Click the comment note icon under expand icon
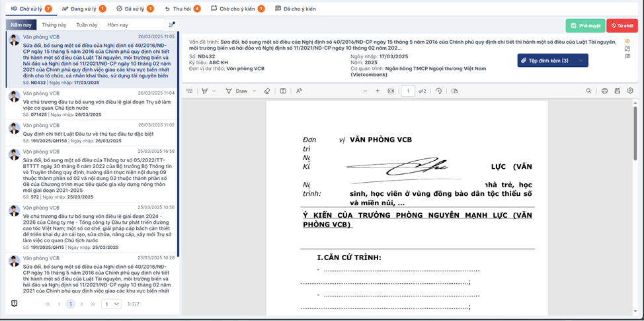This screenshot has width=644, height=321. (627, 57)
